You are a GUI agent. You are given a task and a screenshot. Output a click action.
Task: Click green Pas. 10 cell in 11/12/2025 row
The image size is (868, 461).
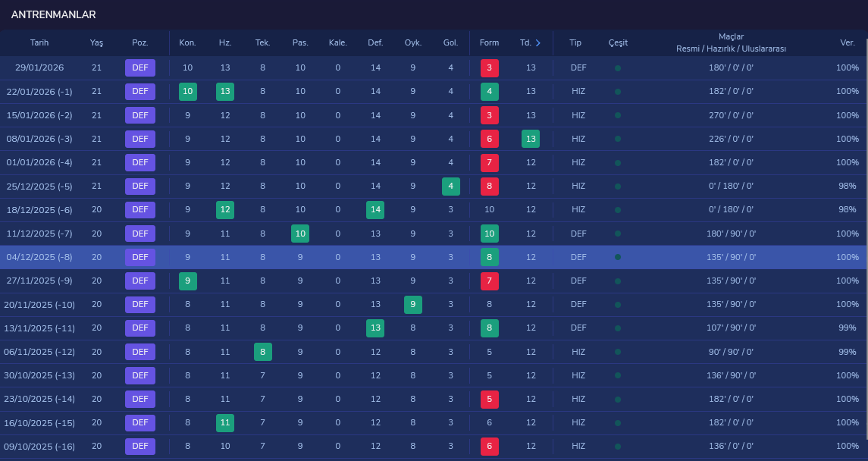[x=300, y=234]
